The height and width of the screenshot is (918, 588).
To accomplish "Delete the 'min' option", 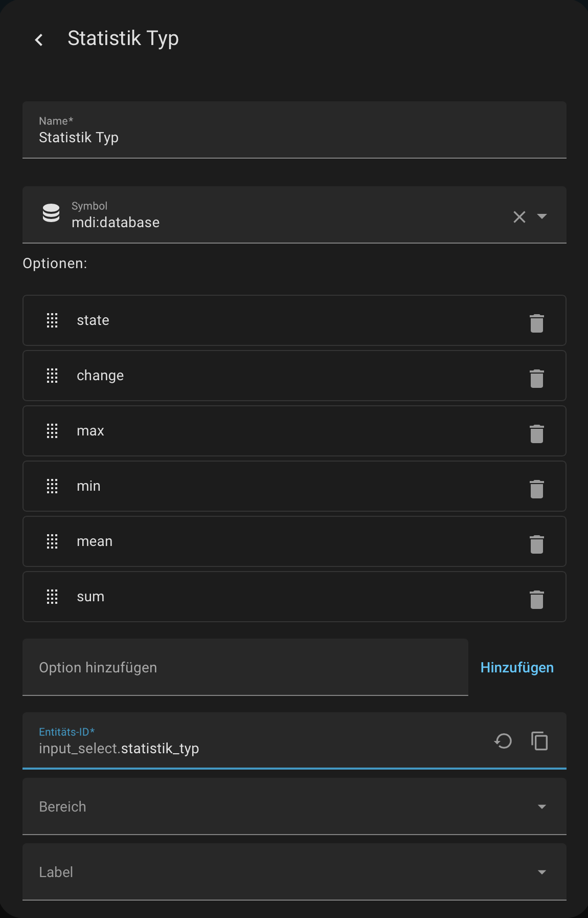I will (x=536, y=489).
